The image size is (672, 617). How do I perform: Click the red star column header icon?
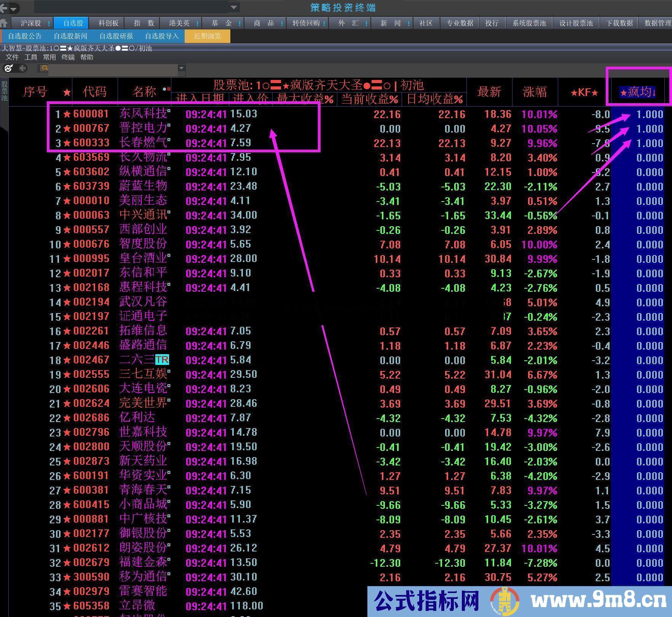[x=67, y=92]
